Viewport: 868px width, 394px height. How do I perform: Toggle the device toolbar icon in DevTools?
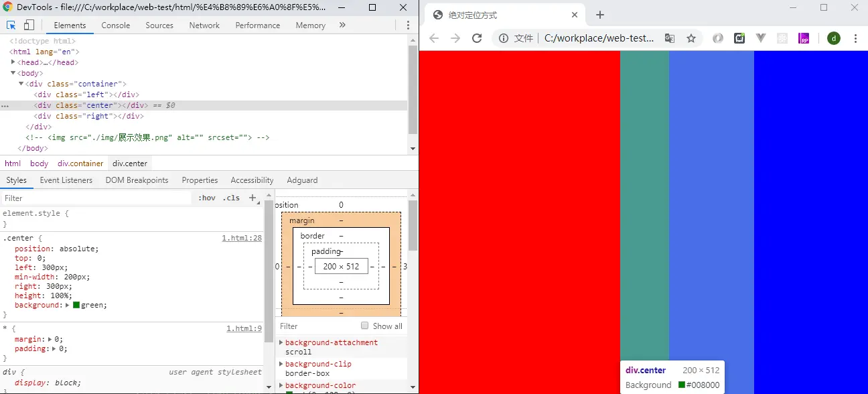29,25
